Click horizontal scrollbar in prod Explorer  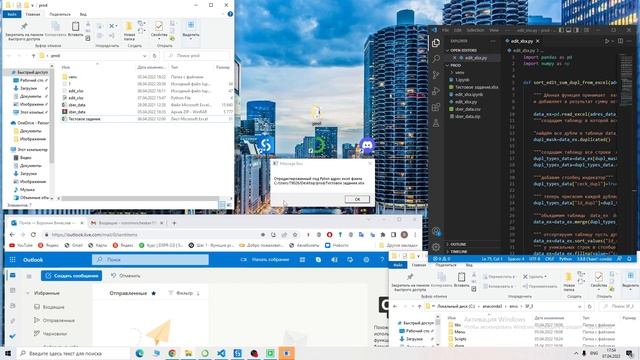(x=140, y=199)
